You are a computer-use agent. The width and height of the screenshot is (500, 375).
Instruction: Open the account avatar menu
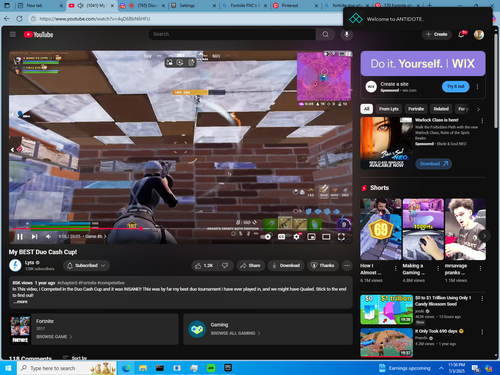point(479,34)
